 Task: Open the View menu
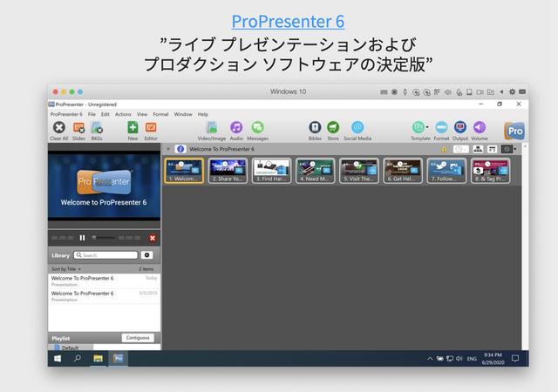[142, 114]
